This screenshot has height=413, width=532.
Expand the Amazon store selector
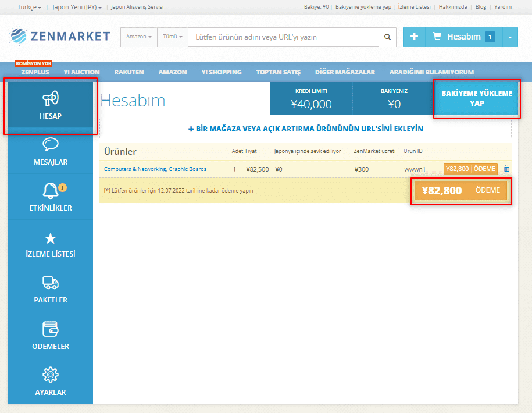click(x=139, y=37)
